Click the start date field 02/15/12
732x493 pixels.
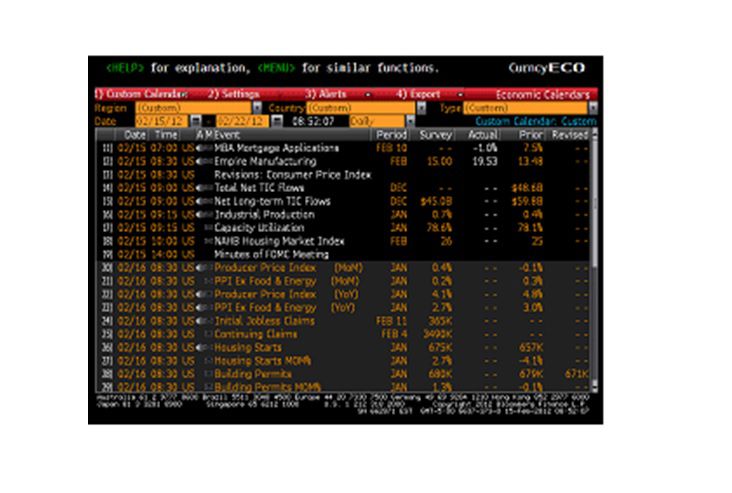162,121
